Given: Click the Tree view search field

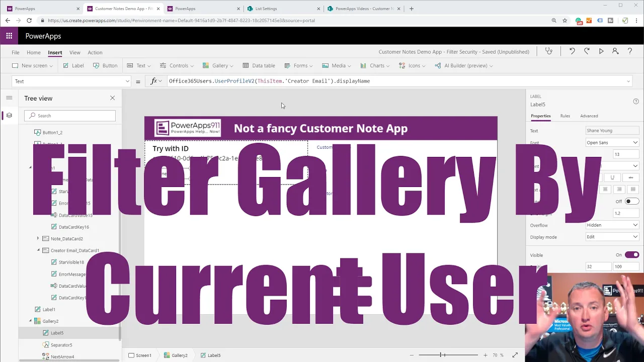Looking at the screenshot, I should (x=70, y=116).
